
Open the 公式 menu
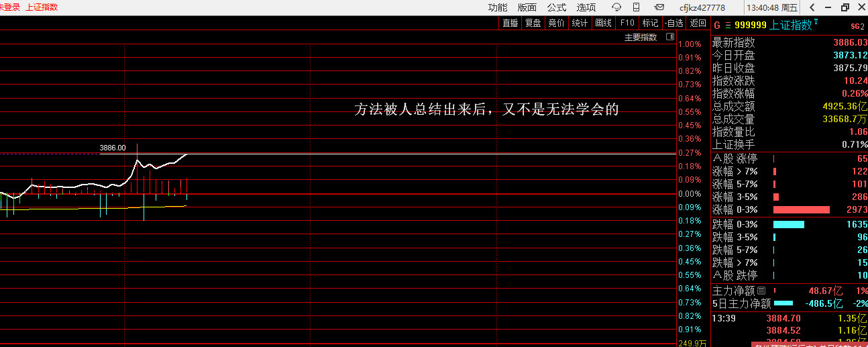[557, 7]
